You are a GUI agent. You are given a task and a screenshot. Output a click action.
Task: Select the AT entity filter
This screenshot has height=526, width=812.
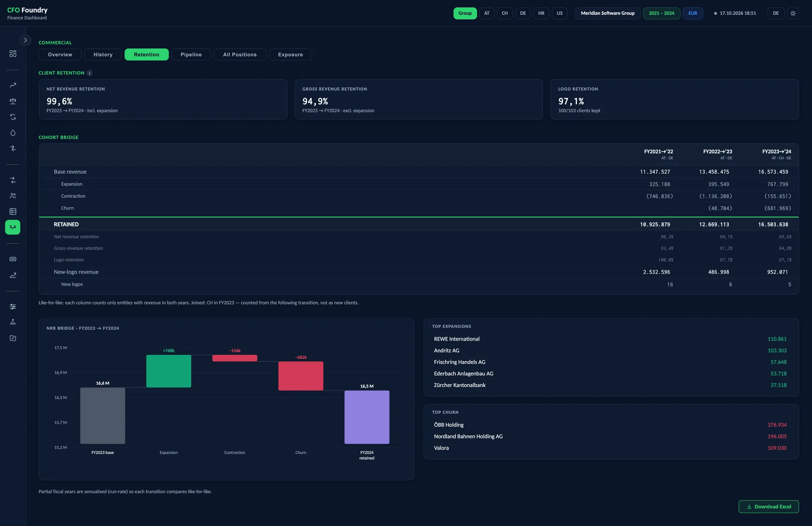click(487, 13)
